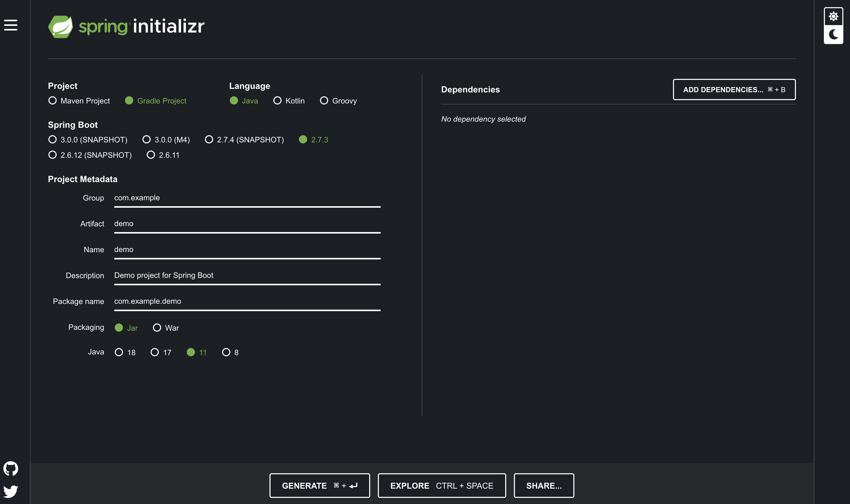
Task: Click the Spring leaf logo
Action: 60,26
